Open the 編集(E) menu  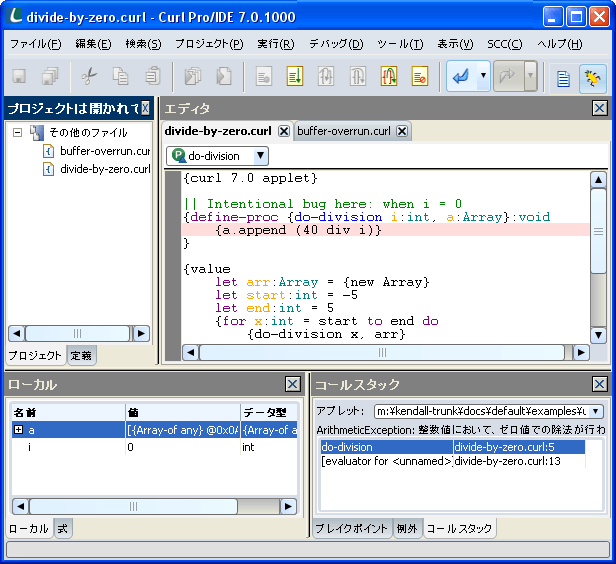pyautogui.click(x=93, y=44)
